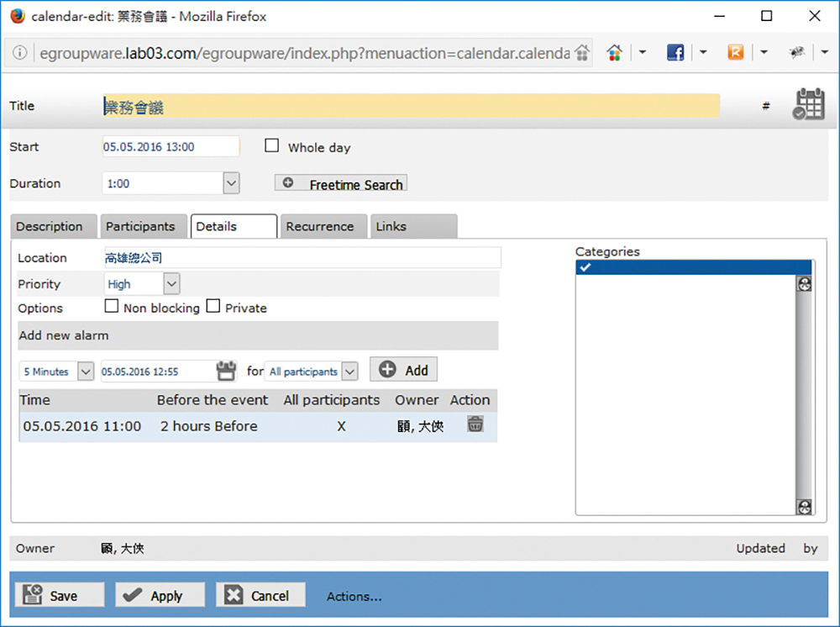The height and width of the screenshot is (627, 840).
Task: Open the alarm date picker calendar icon
Action: point(226,371)
